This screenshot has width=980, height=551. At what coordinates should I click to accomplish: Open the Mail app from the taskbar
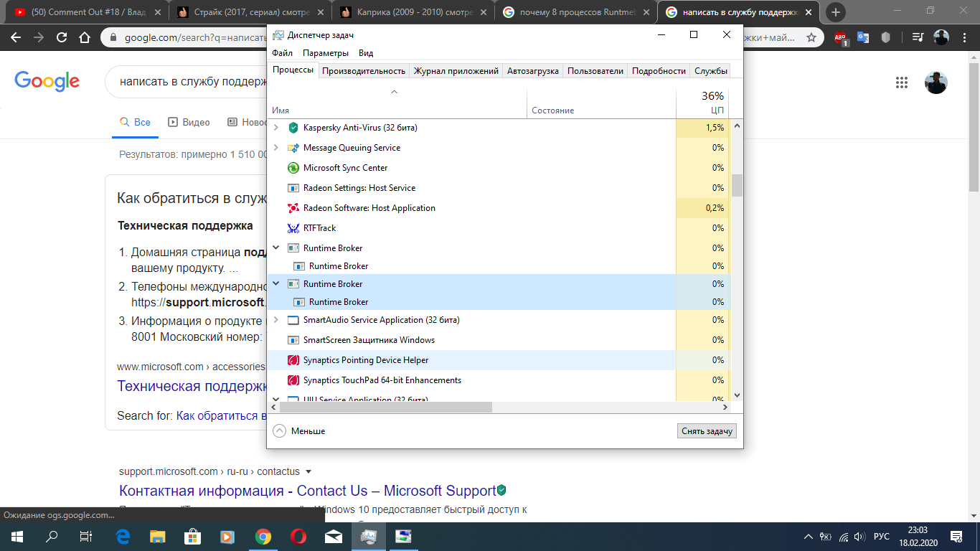click(334, 536)
